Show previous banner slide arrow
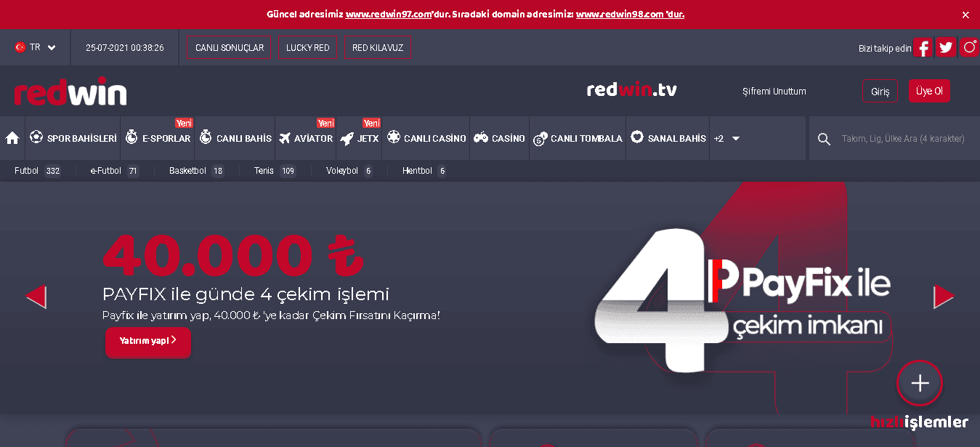 (x=36, y=297)
